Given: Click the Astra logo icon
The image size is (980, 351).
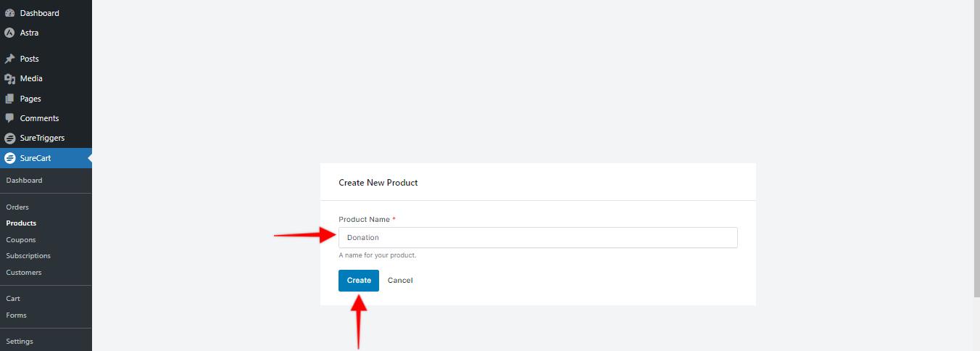Looking at the screenshot, I should [9, 33].
